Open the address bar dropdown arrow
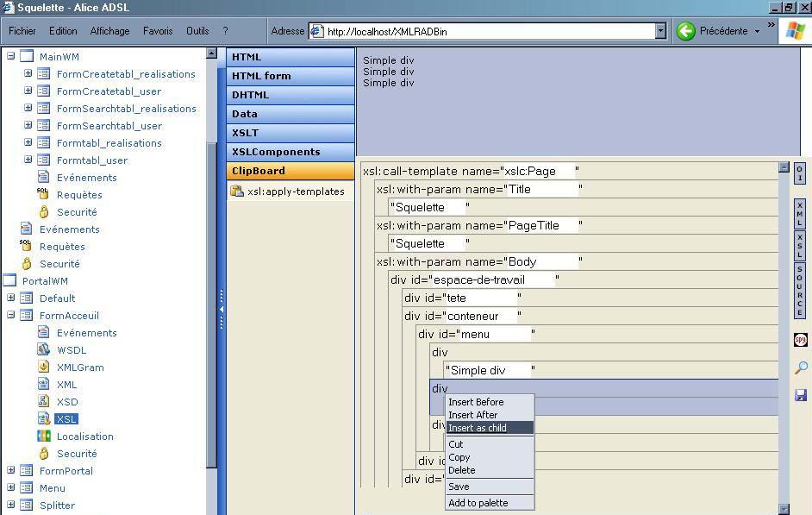Screen dimensions: 812x515 [x=660, y=31]
